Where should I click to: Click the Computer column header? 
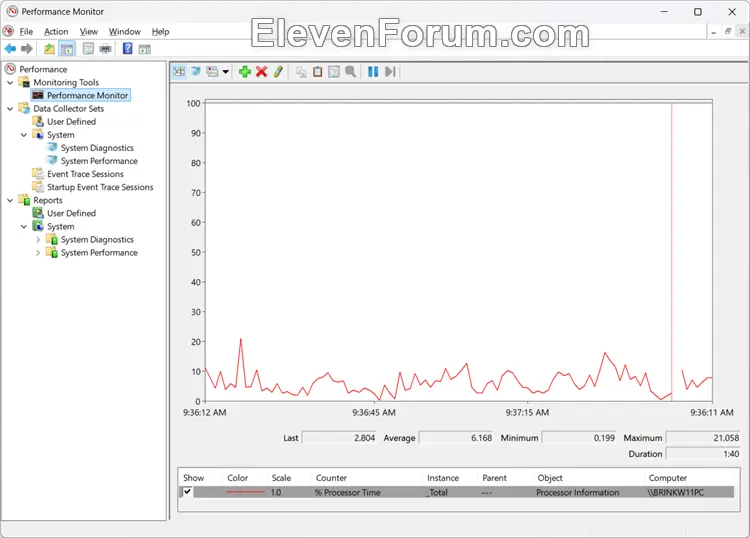(x=667, y=478)
